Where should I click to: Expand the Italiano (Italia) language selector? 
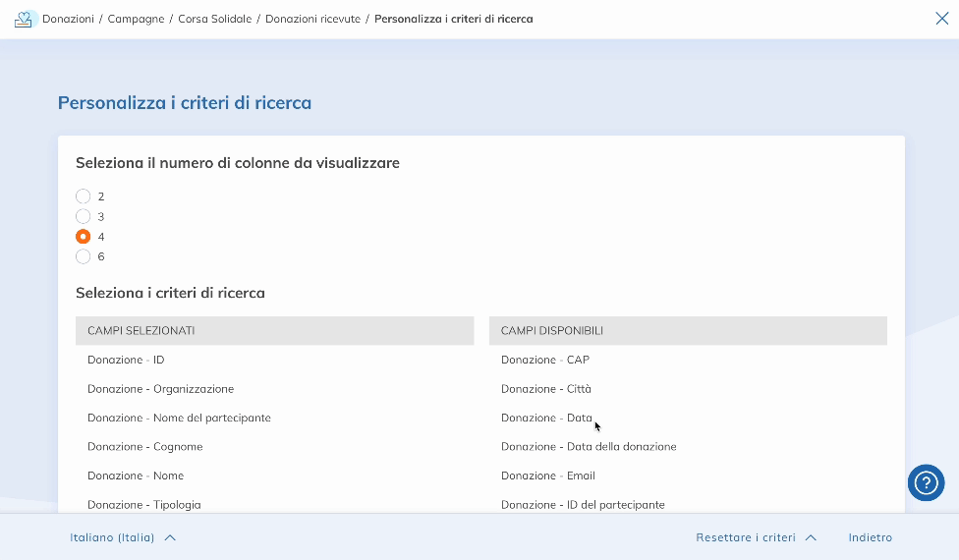click(x=122, y=537)
